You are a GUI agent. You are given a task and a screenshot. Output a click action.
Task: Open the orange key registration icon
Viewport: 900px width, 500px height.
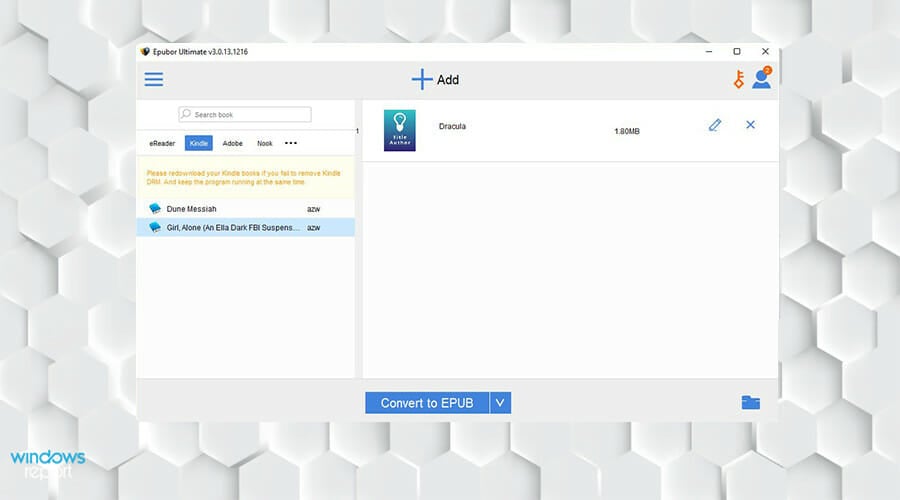(739, 79)
